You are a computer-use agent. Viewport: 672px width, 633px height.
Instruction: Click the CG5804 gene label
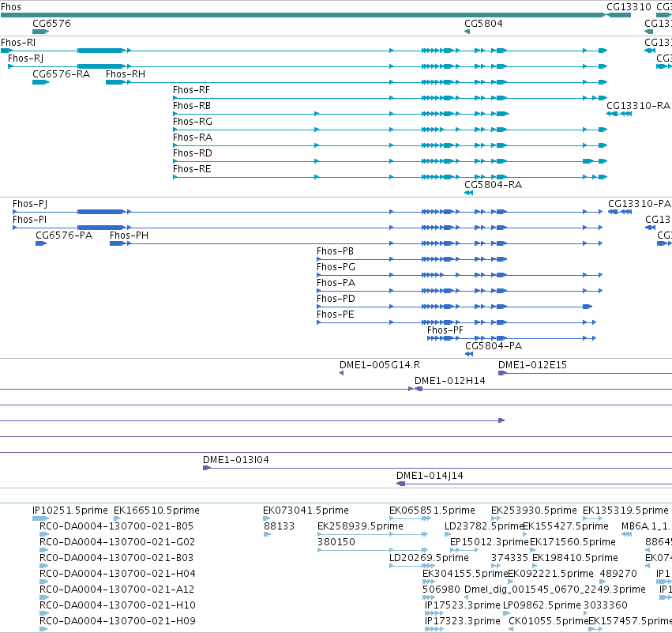[483, 23]
